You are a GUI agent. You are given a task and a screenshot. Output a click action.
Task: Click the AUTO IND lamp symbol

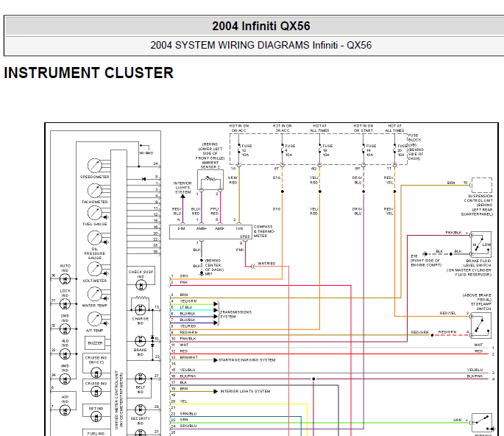65,279
